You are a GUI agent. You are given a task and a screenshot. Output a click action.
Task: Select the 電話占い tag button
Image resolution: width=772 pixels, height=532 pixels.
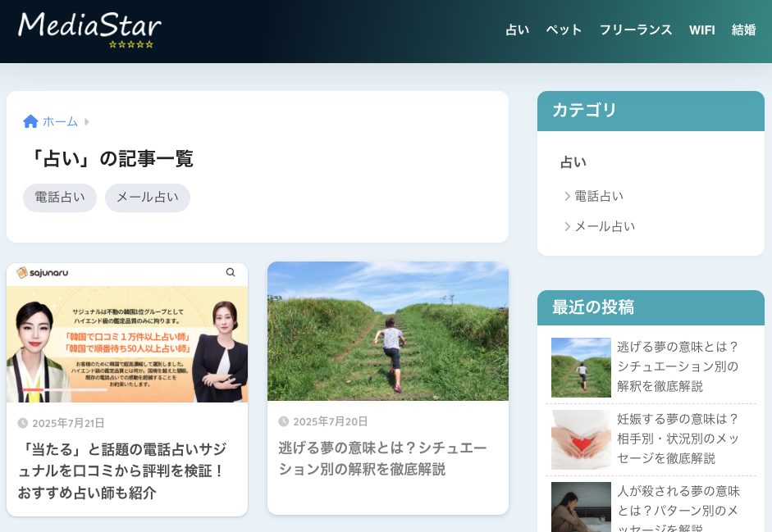pos(60,198)
